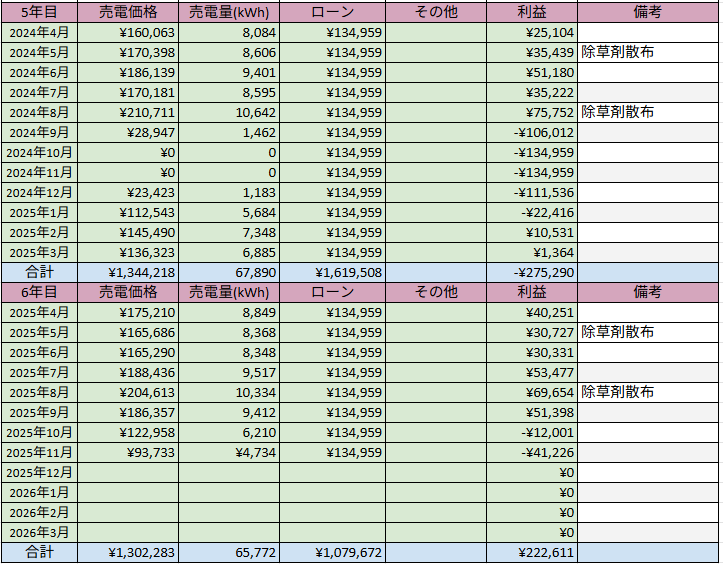Click the 2025年12月 row label
Image resolution: width=723 pixels, height=564 pixels.
pos(38,472)
